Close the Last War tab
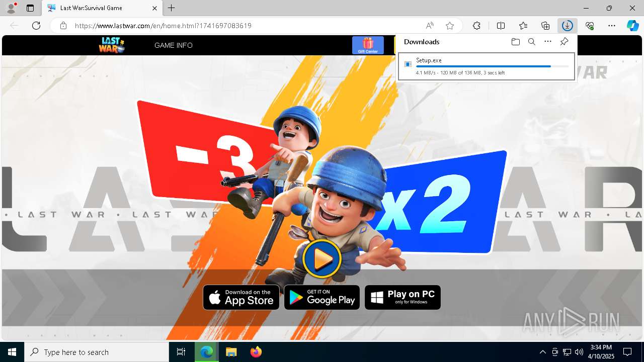 tap(155, 8)
